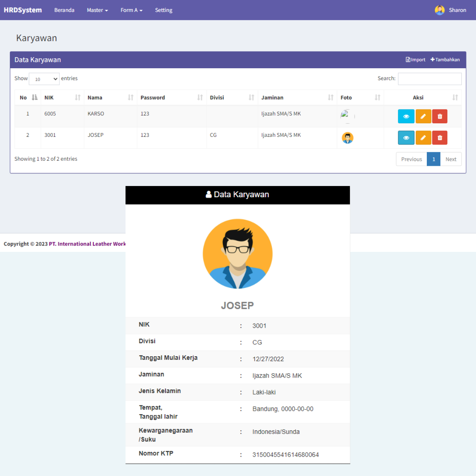Image resolution: width=476 pixels, height=476 pixels.
Task: Go to Beranda page
Action: coord(64,10)
